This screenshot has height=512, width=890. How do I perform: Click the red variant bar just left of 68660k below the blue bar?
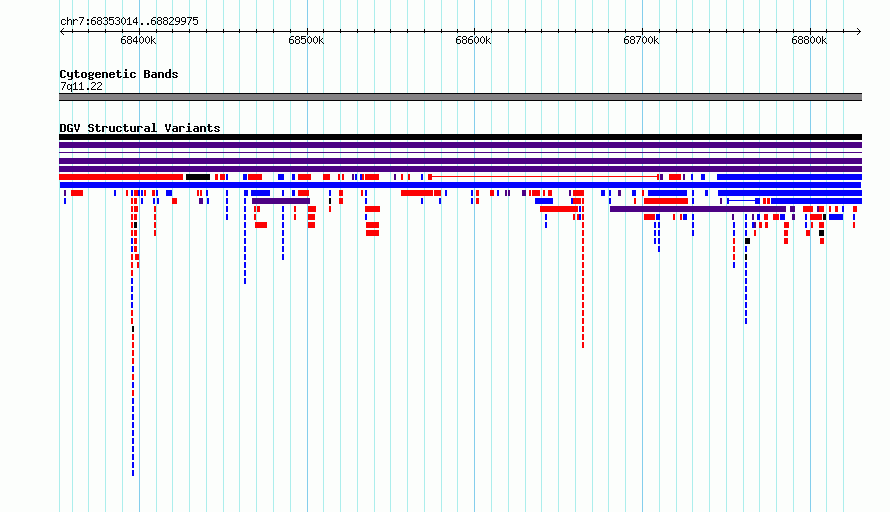559,209
